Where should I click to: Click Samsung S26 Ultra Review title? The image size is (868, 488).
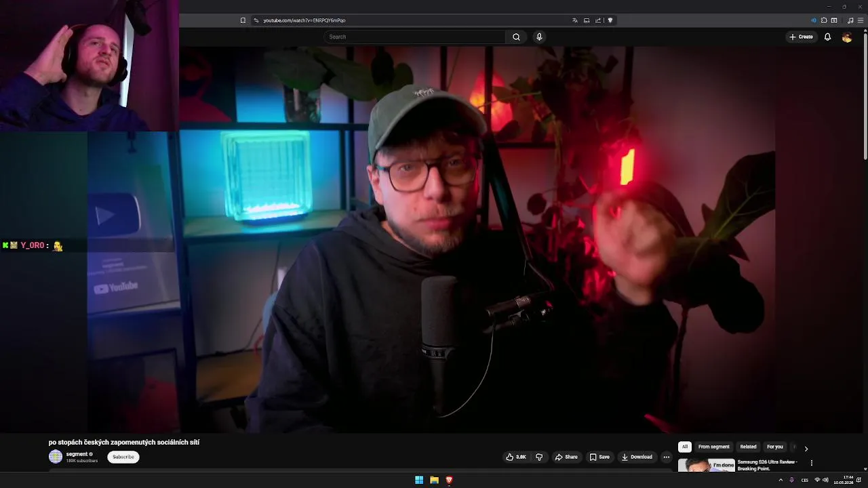[x=767, y=465]
